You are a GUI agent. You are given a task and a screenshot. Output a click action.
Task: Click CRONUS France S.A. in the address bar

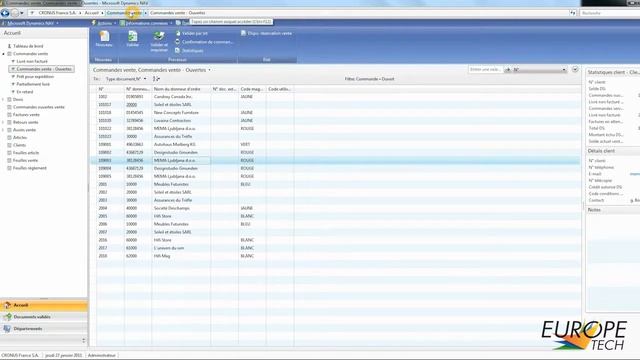pyautogui.click(x=57, y=13)
